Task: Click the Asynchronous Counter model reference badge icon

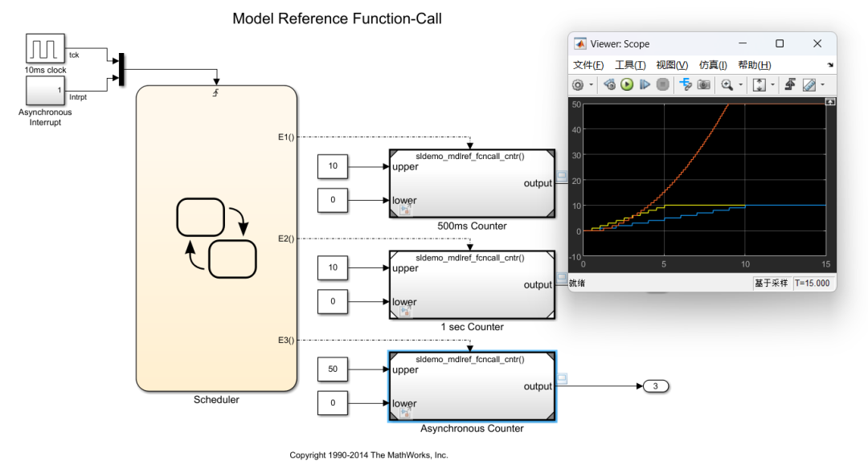Action: (406, 413)
